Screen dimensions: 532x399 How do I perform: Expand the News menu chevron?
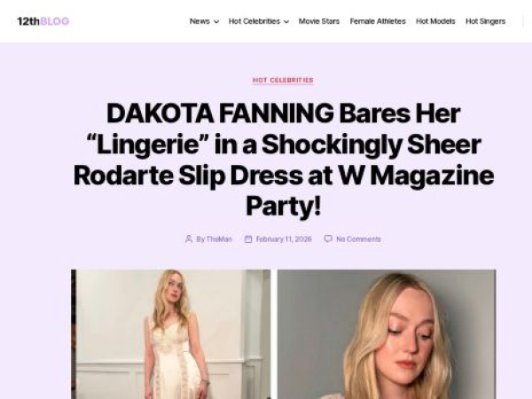[x=216, y=21]
